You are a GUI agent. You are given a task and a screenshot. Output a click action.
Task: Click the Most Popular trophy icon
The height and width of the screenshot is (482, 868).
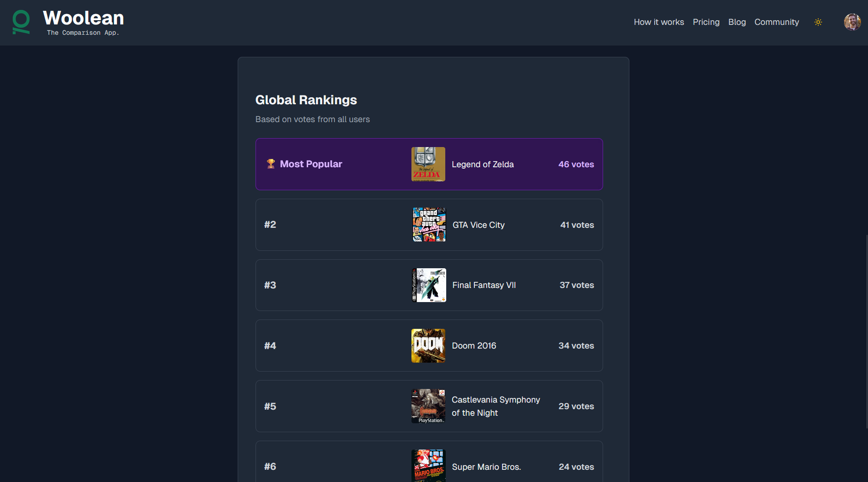pos(271,164)
